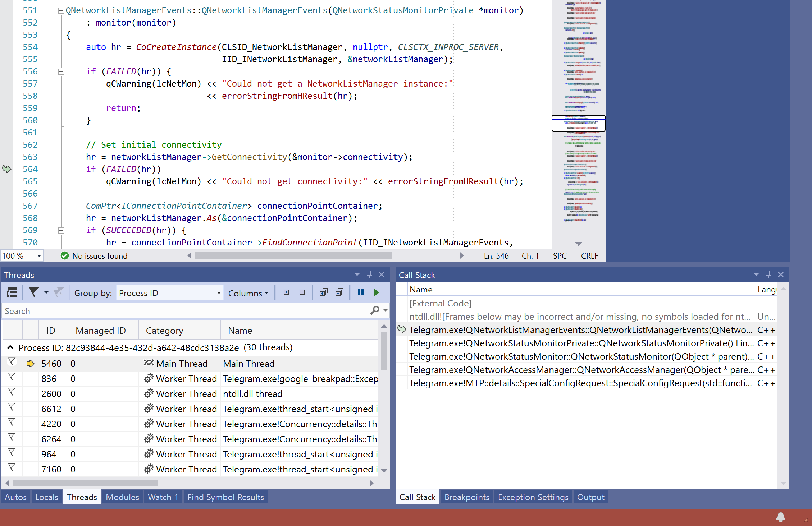
Task: Open the Breakpoints tab
Action: click(466, 497)
